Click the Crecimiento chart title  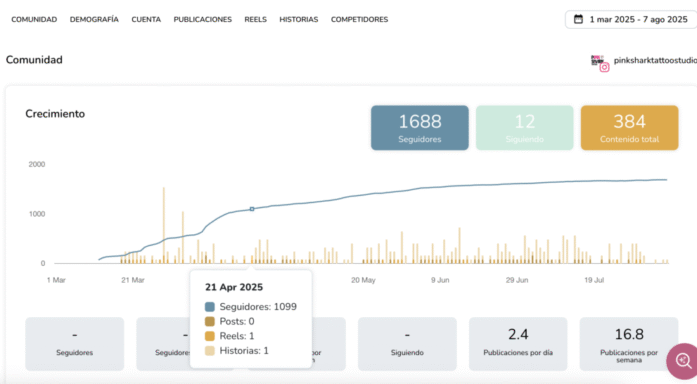(x=55, y=114)
